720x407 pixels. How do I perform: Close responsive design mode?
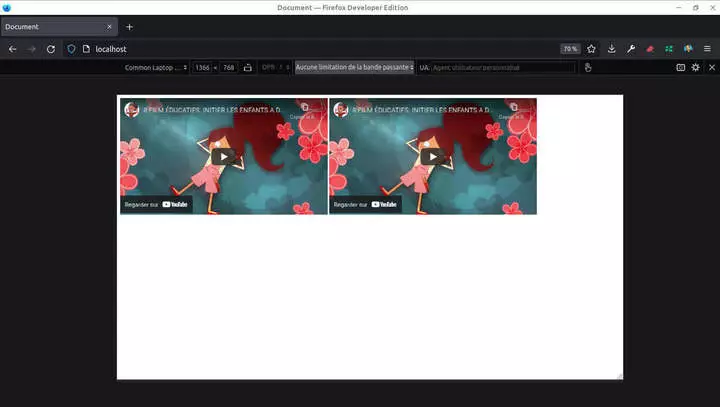[x=712, y=68]
